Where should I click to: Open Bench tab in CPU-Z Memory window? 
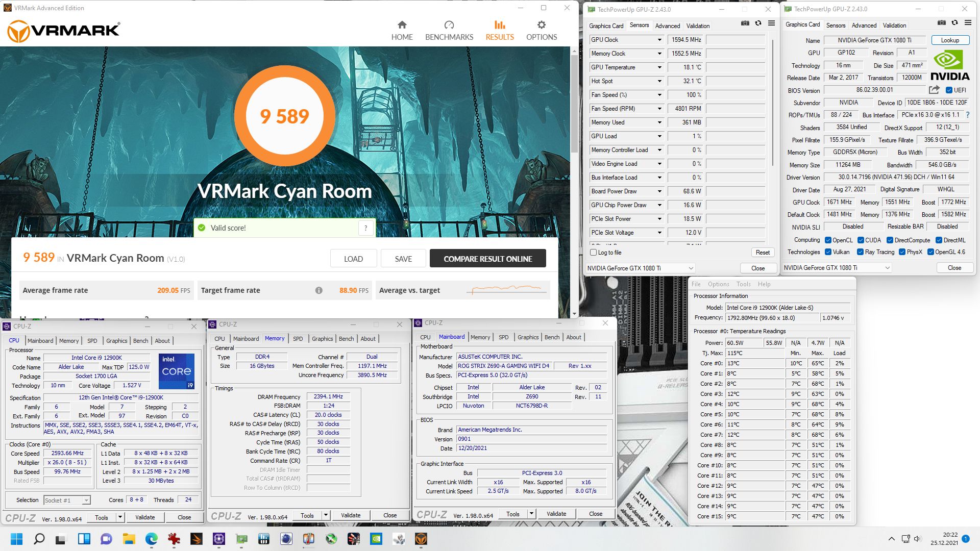tap(346, 339)
